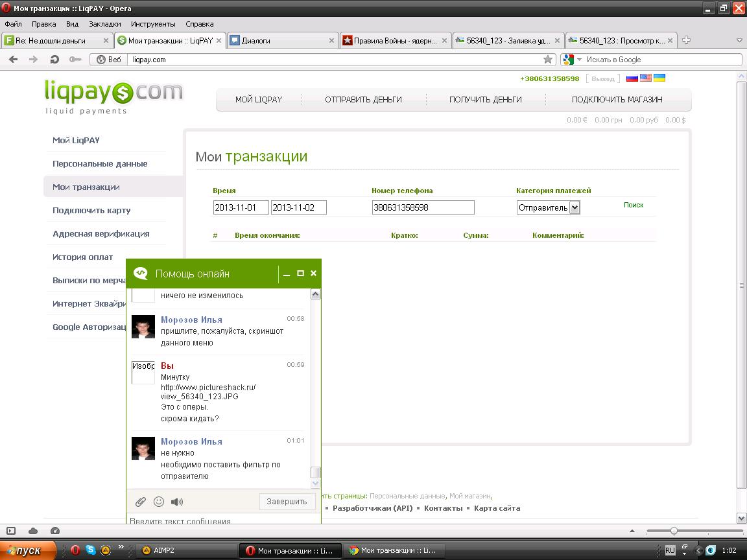Image resolution: width=747 pixels, height=560 pixels.
Task: Click the browser Back arrow
Action: tap(14, 60)
